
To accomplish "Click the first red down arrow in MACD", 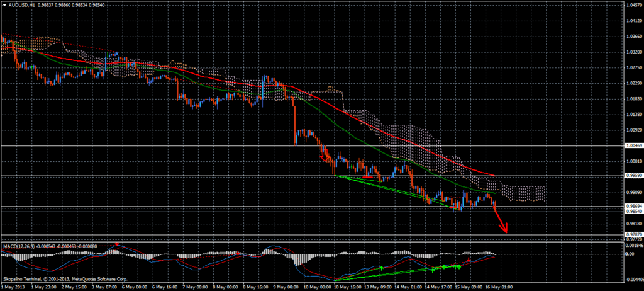I will point(117,244).
